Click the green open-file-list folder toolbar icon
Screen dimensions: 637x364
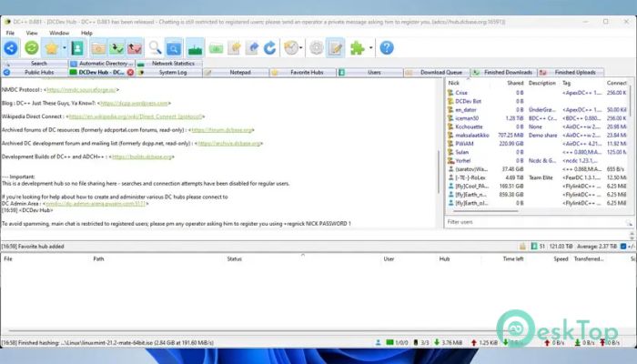pyautogui.click(x=216, y=48)
